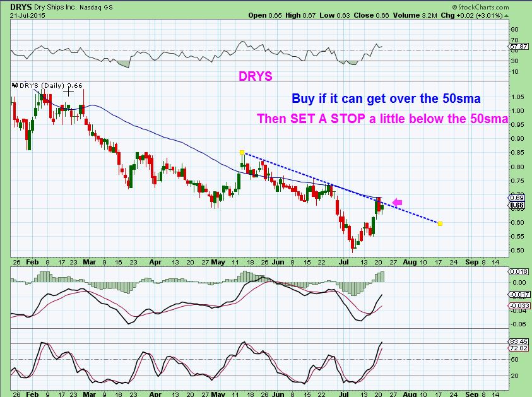Viewport: 532px width, 397px height.
Task: Click the Close 0.66 value
Action: (372, 15)
